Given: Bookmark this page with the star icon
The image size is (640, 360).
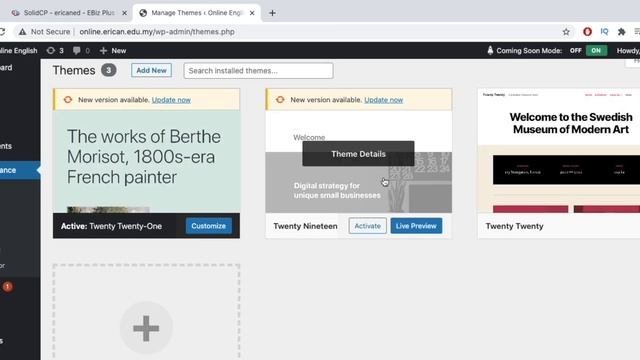Looking at the screenshot, I should [566, 31].
